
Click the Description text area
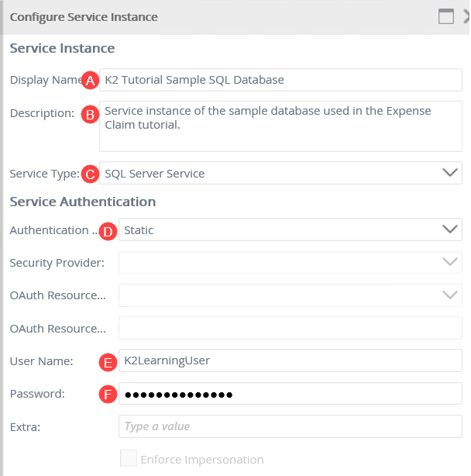tap(280, 126)
